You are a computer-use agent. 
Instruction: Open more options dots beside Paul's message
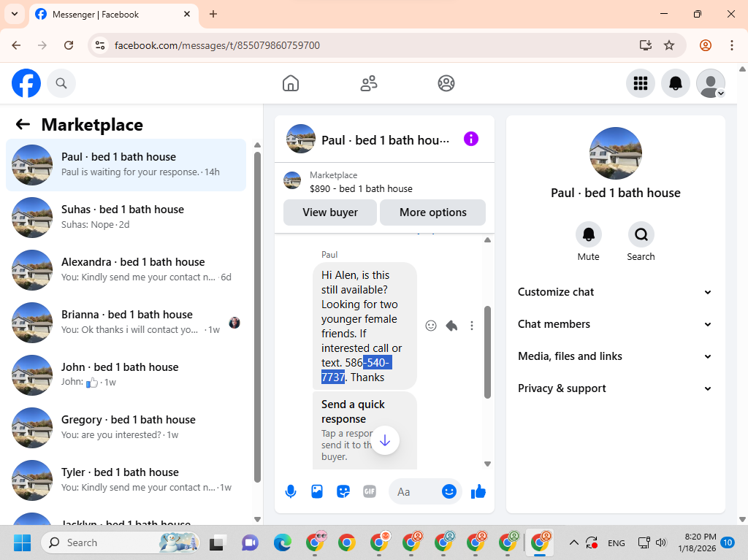pos(472,326)
